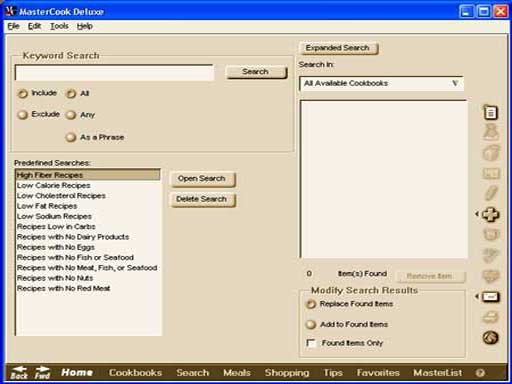The width and height of the screenshot is (512, 384).
Task: Open the All Available Cookbooks dropdown
Action: [x=381, y=83]
